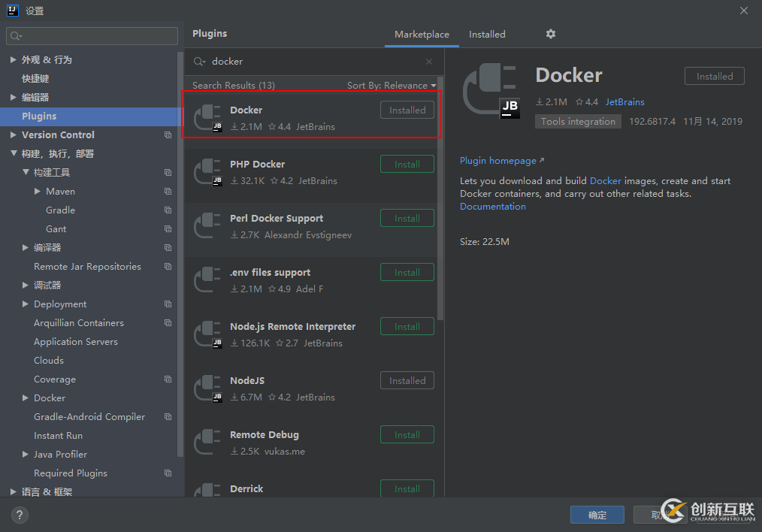Expand the Docker settings node
This screenshot has height=532, width=762.
26,398
